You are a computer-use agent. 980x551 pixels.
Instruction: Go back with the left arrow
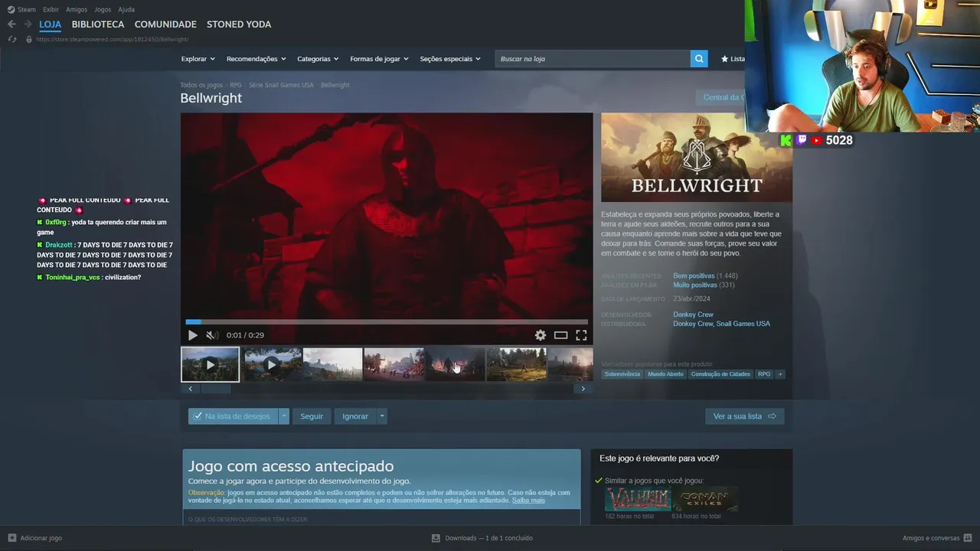point(11,24)
